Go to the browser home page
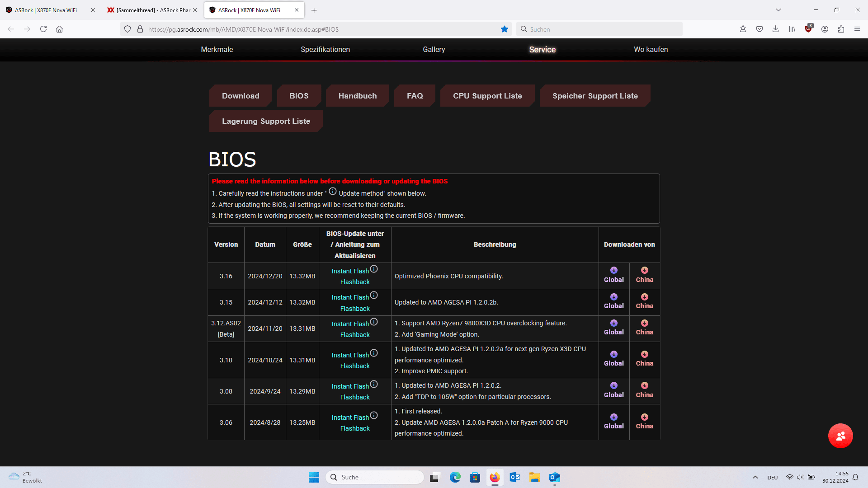 click(59, 29)
